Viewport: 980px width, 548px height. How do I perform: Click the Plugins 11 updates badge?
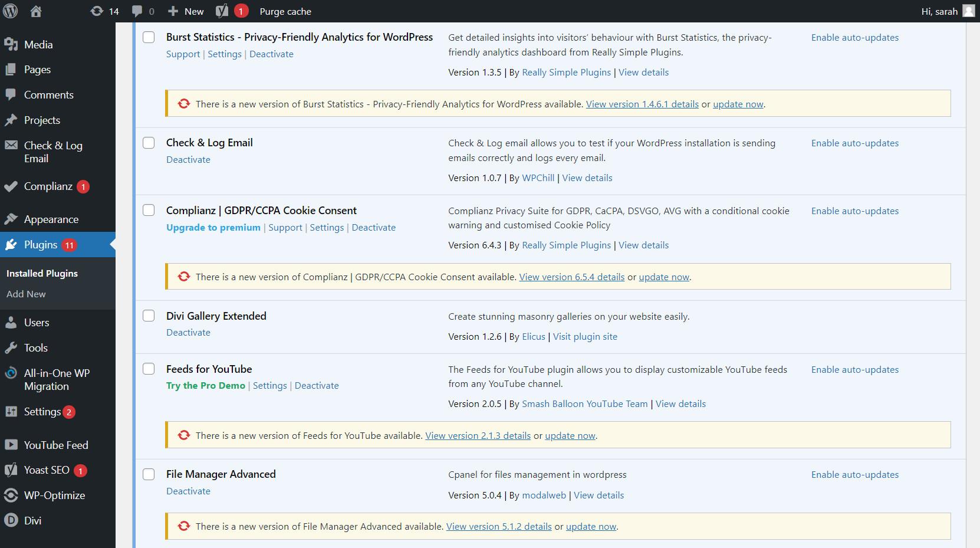(x=70, y=245)
